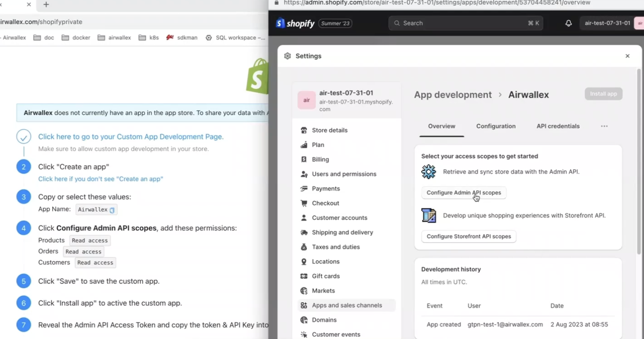
Task: Click the Markets globe icon
Action: pos(304,291)
